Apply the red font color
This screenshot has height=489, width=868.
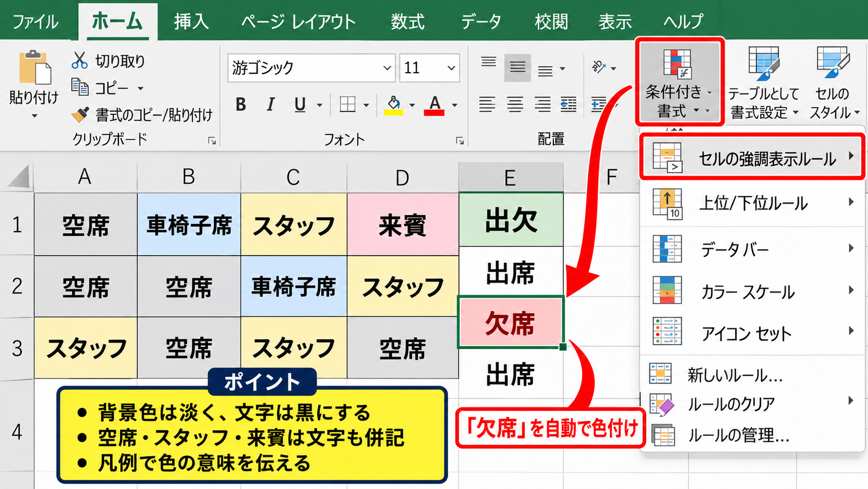435,105
